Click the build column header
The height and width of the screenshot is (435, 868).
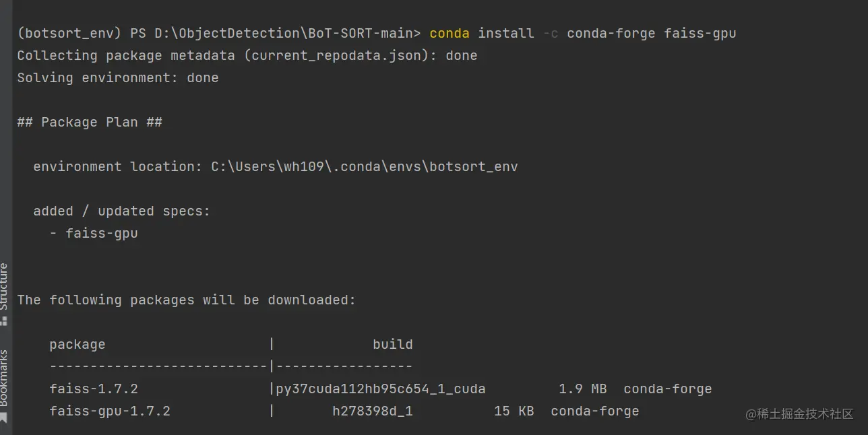pos(393,344)
